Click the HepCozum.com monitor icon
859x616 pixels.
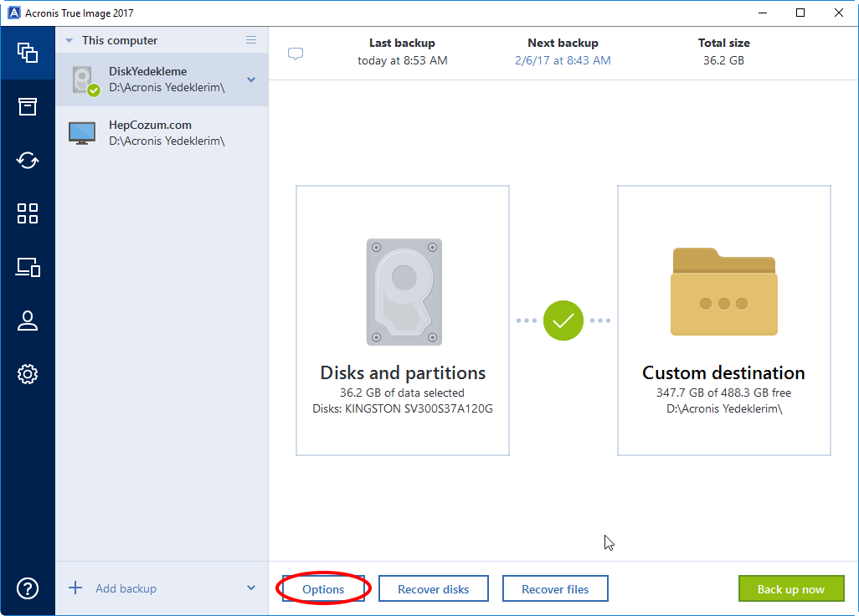(x=82, y=133)
